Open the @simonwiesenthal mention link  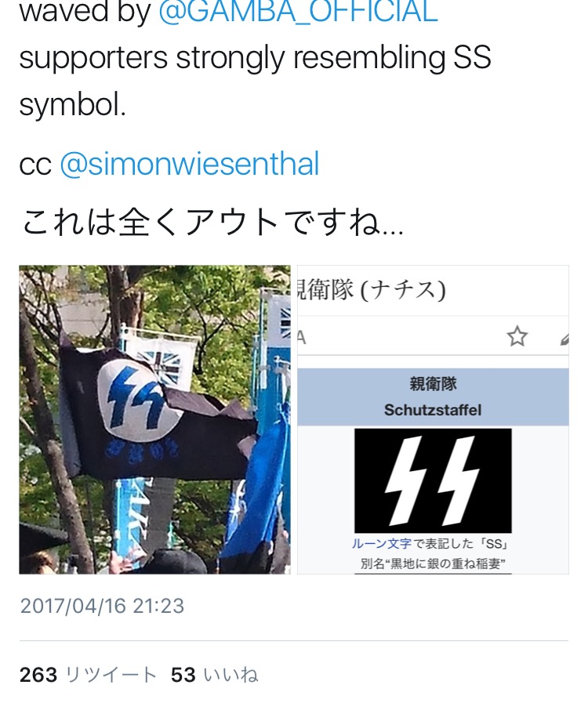(x=190, y=164)
